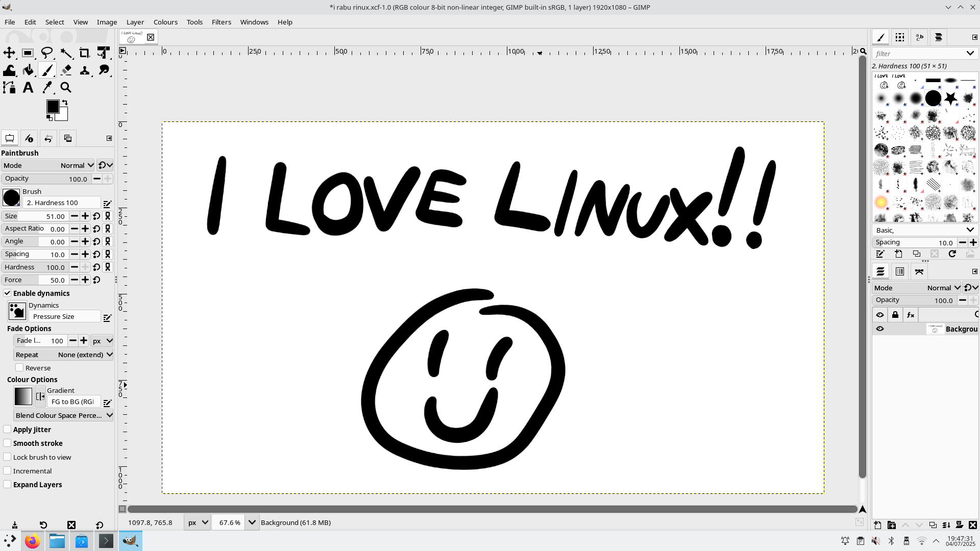
Task: Select the Smudge tool
Action: coord(104,70)
